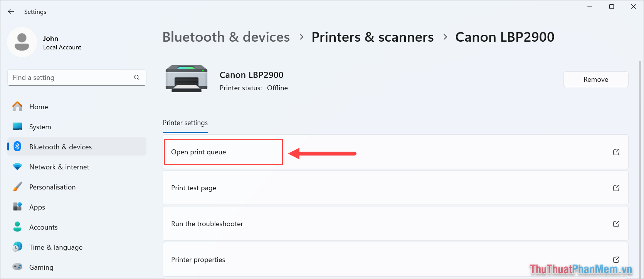Open Home in the sidebar
This screenshot has height=279, width=644.
point(77,107)
